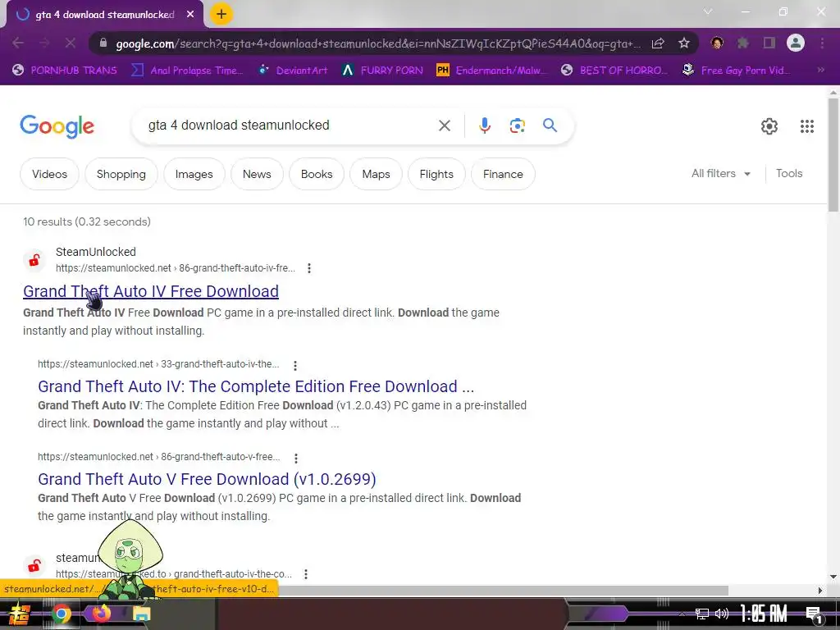
Task: Open Grand Theft Auto IV Free Download link
Action: tap(151, 291)
